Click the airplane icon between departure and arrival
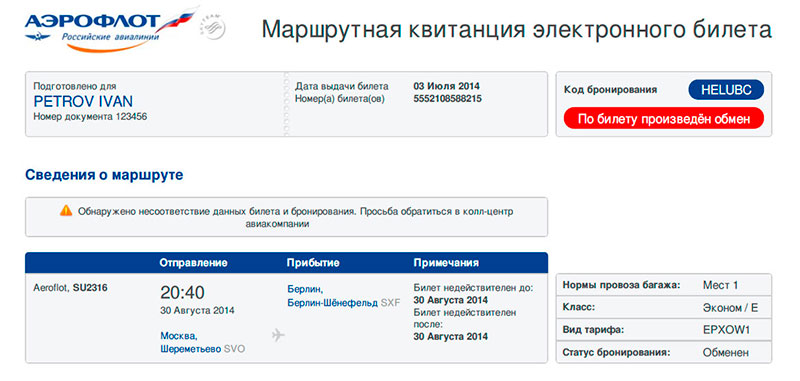The height and width of the screenshot is (381, 800). [x=278, y=335]
